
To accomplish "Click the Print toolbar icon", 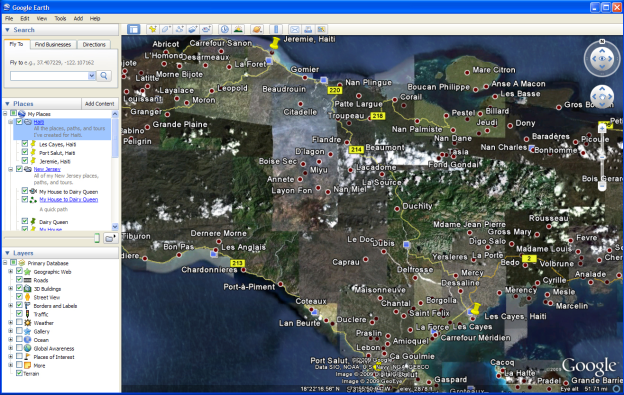I will point(308,29).
